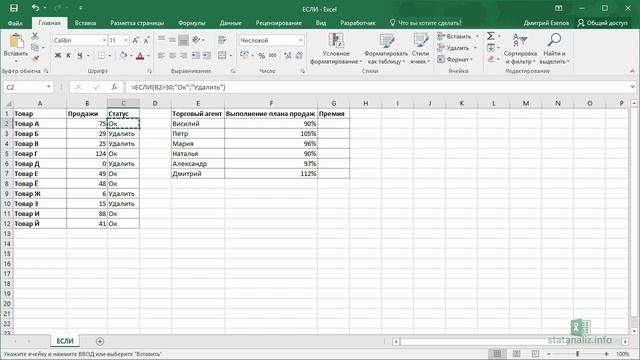640x360 pixels.
Task: Click the Fill down icon
Action: (x=491, y=48)
